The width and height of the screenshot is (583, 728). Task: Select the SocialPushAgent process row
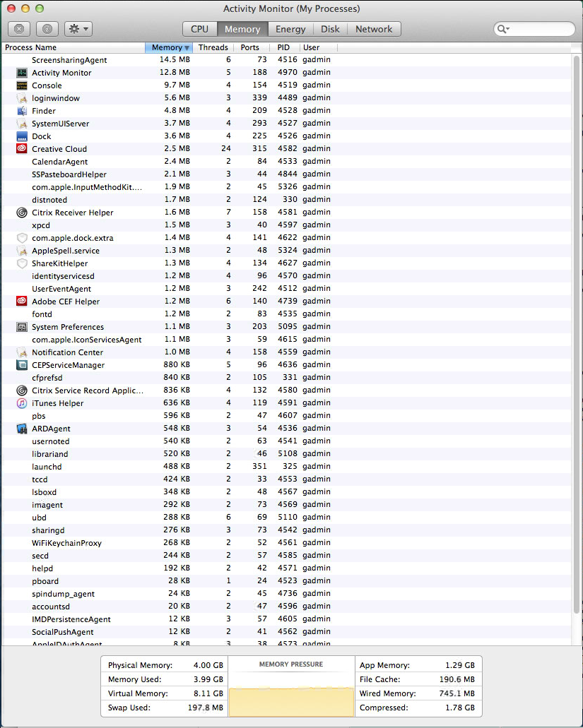[x=287, y=631]
